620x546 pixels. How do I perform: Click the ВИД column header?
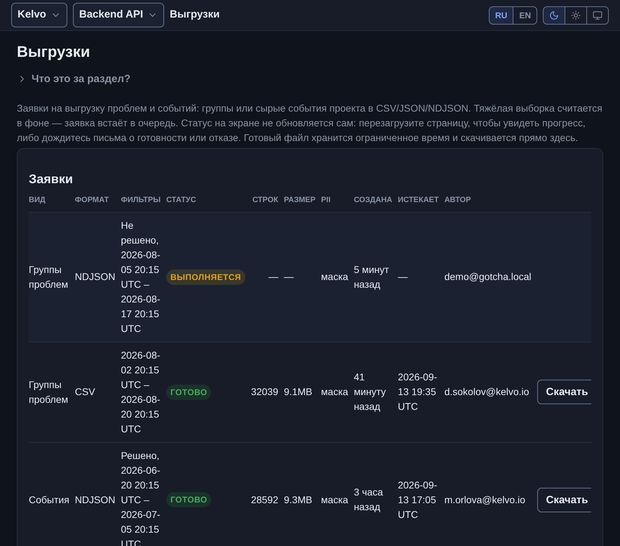point(37,199)
